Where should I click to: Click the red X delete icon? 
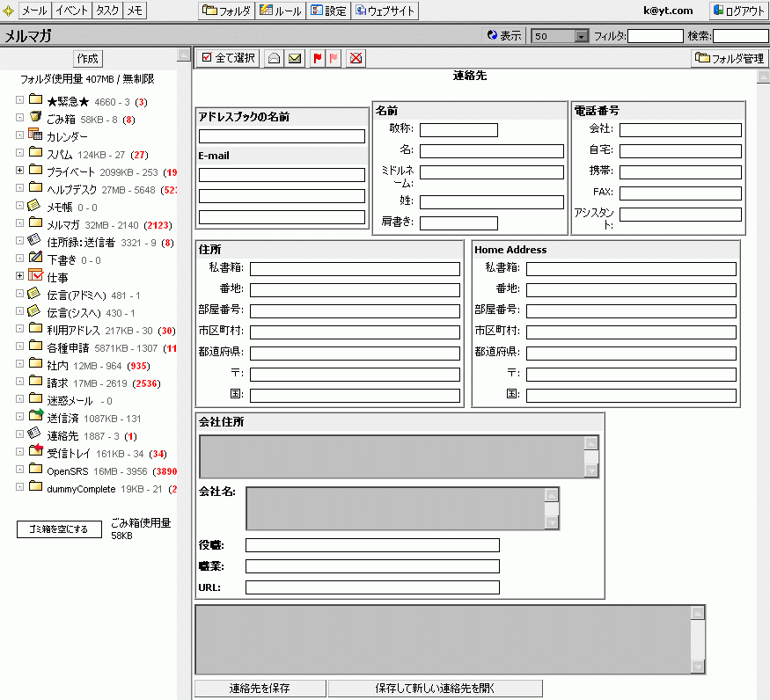(356, 58)
